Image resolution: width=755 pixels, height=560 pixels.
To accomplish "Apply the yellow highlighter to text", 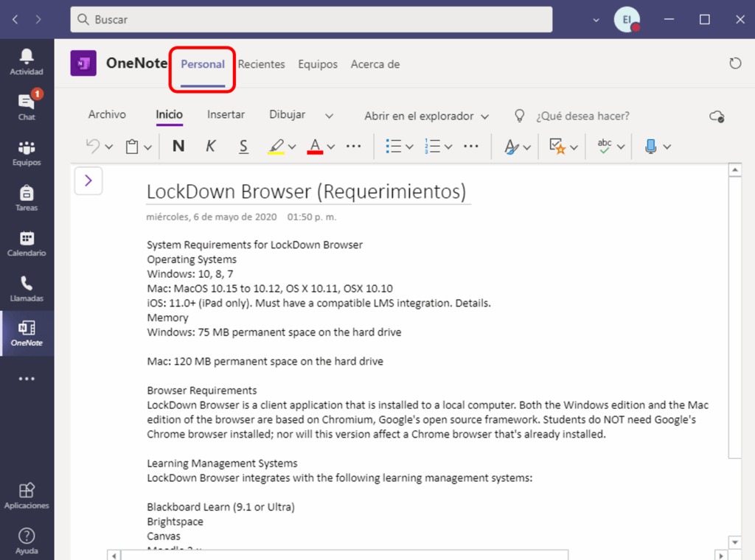I will pos(276,147).
